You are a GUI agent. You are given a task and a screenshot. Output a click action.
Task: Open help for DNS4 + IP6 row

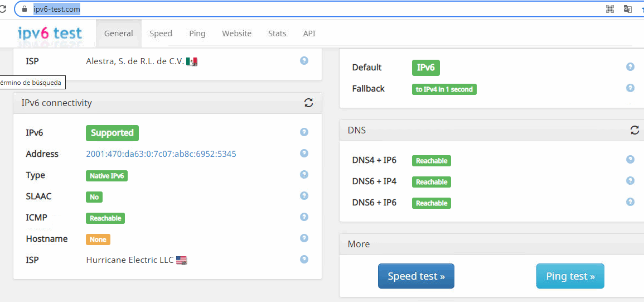coord(630,160)
